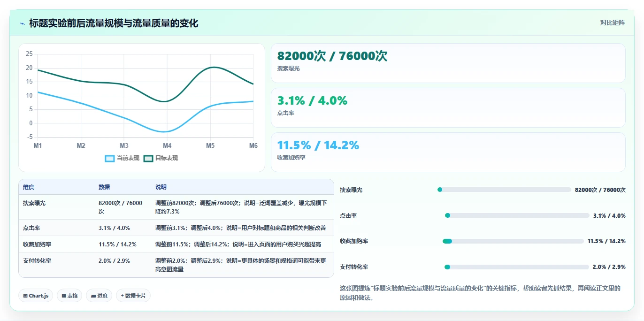Click the 11.5% / 14.2% data card

tap(448, 153)
